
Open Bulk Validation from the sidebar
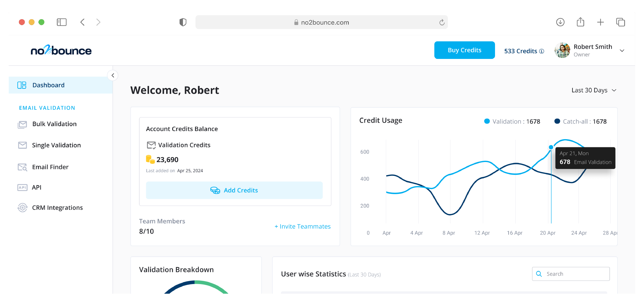pos(54,124)
